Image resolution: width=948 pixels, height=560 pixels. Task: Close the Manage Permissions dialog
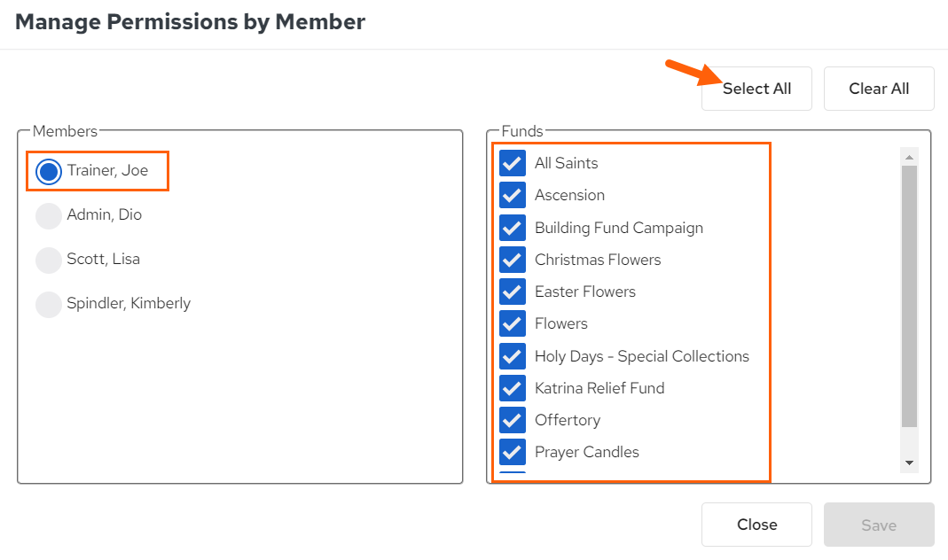tap(756, 525)
